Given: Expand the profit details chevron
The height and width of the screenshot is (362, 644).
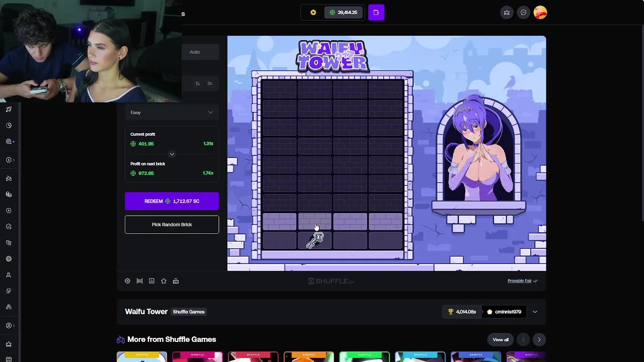Looking at the screenshot, I should click(172, 154).
